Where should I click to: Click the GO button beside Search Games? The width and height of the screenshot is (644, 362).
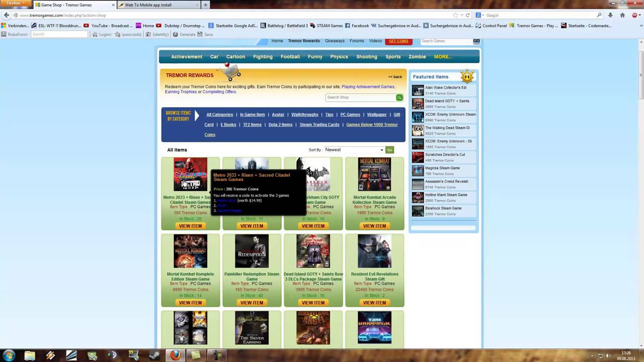coord(476,41)
